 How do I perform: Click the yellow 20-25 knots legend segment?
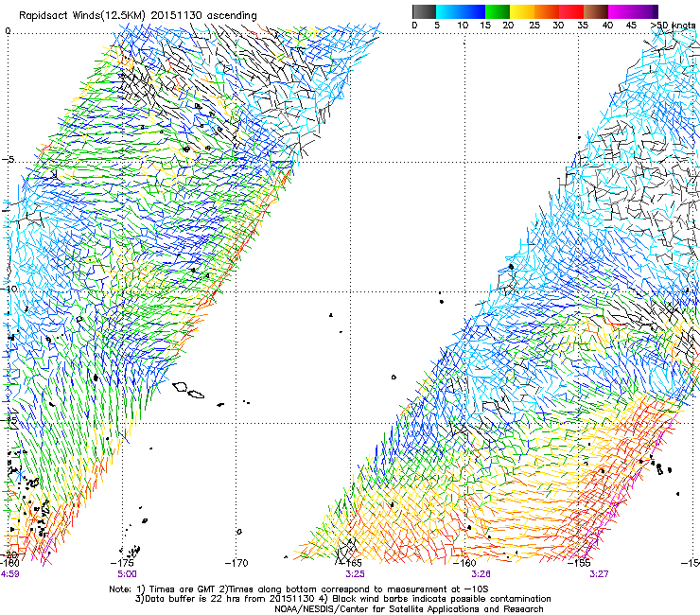click(522, 11)
